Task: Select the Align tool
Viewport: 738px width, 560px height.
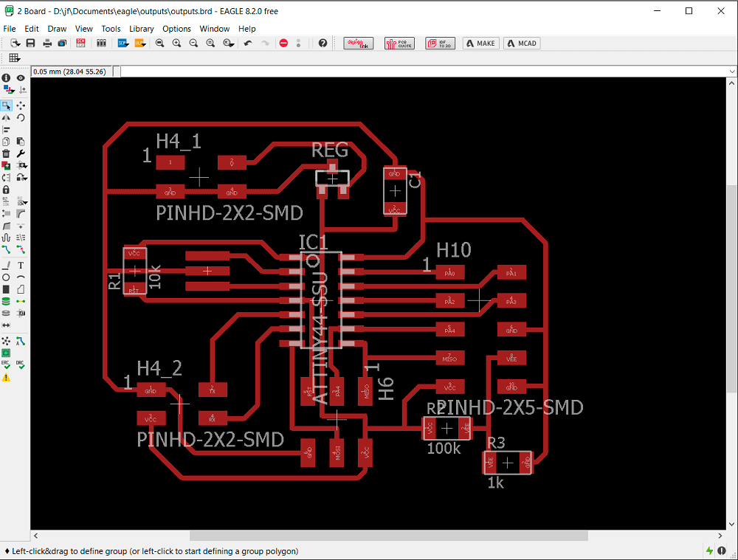Action: pyautogui.click(x=6, y=129)
